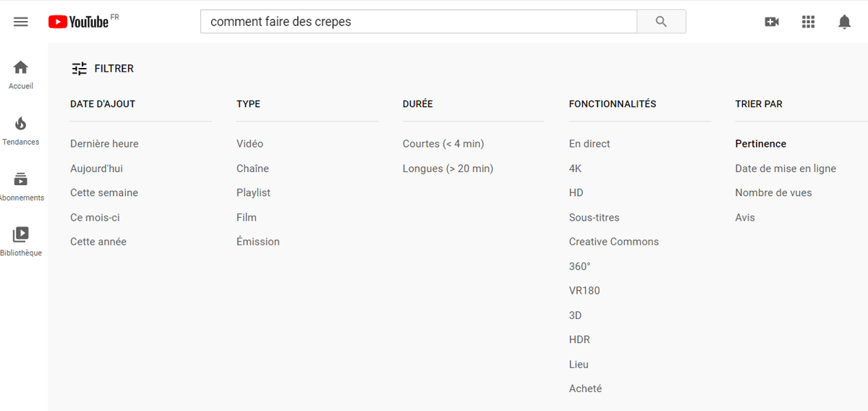Open Tendances in sidebar

[x=21, y=131]
